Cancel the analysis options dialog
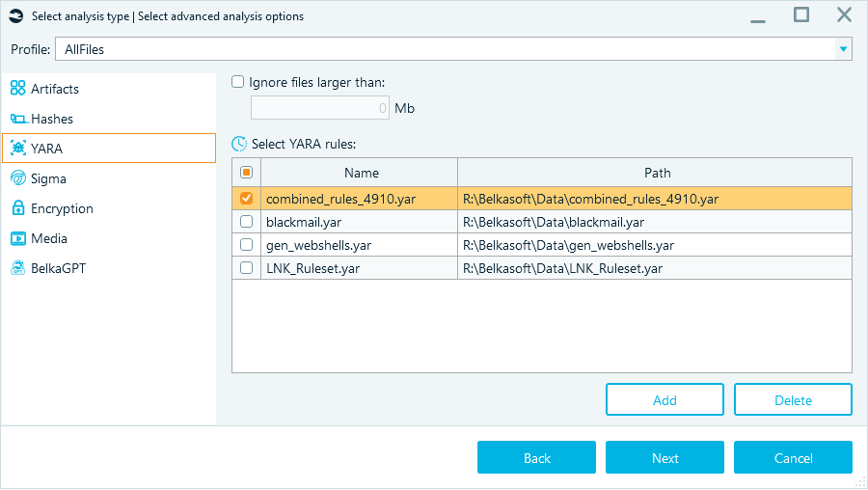The image size is (868, 490). coord(793,457)
